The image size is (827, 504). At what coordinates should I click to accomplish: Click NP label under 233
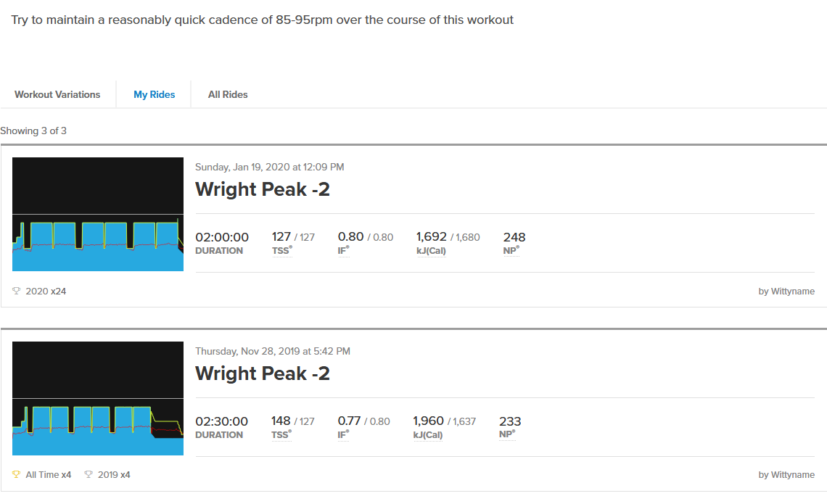pos(506,435)
